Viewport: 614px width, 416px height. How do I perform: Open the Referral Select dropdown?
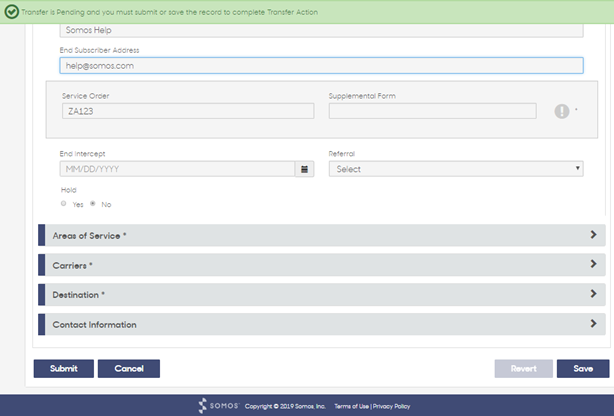456,169
